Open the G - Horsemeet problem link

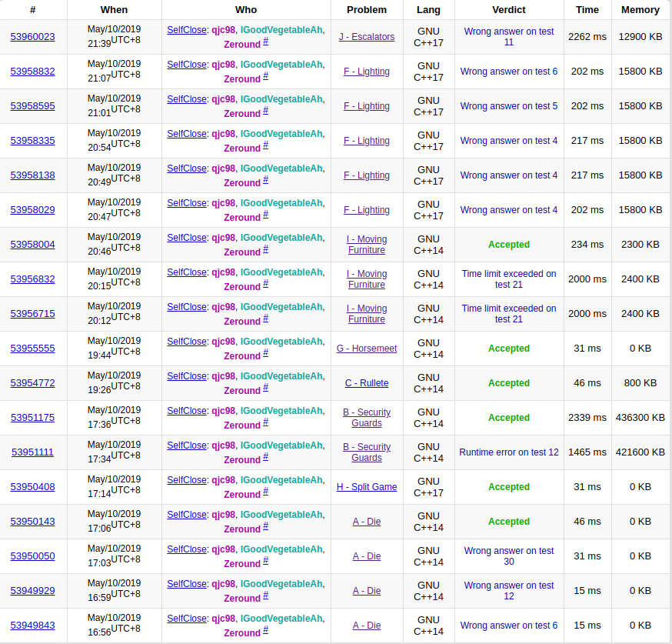pos(367,349)
